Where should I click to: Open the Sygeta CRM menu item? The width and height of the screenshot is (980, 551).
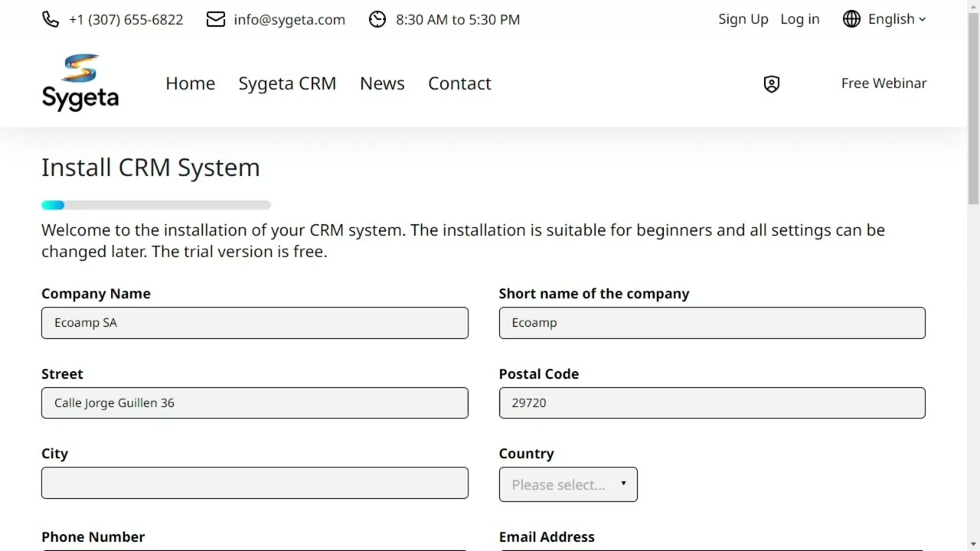pyautogui.click(x=287, y=83)
